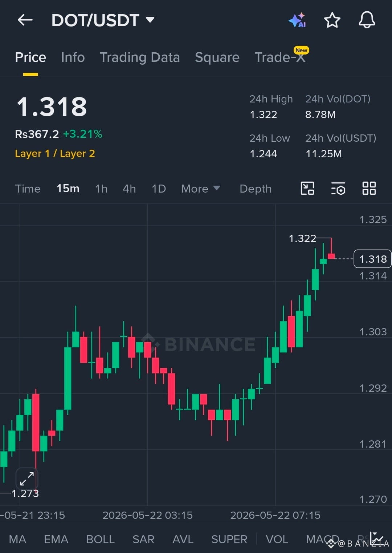Open the DOT/USDT pair selector dropdown
This screenshot has height=553, width=392.
103,20
